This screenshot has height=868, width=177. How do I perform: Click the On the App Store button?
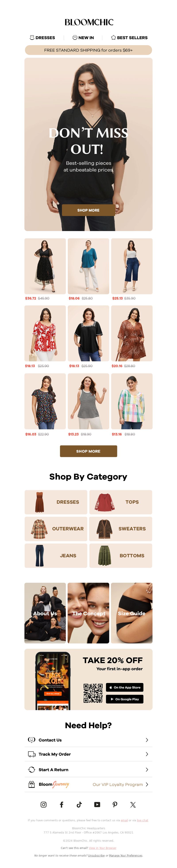124,687
